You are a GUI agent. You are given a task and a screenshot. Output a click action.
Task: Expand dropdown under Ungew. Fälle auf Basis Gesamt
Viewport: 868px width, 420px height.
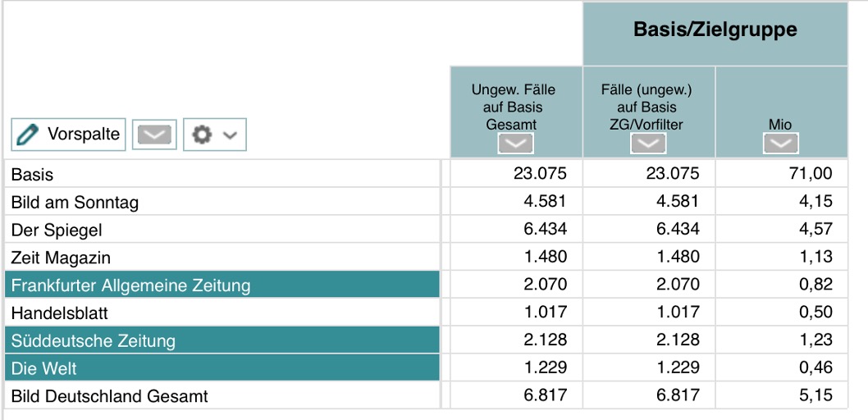515,144
